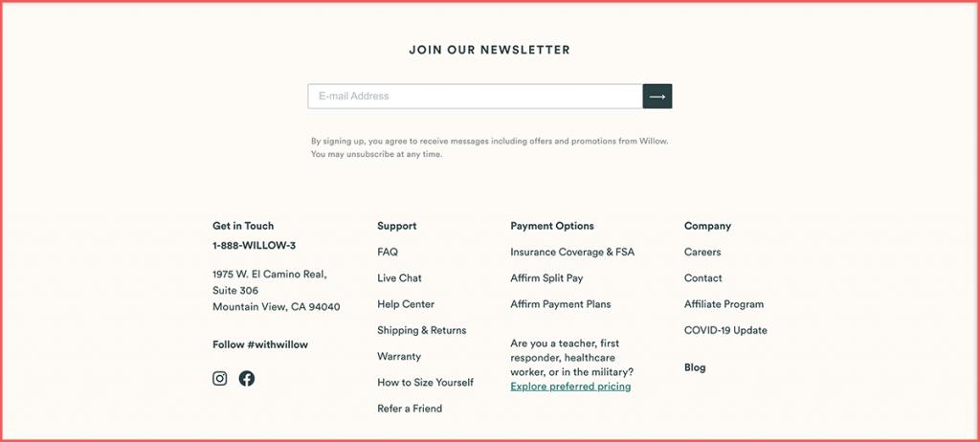
Task: View Shipping & Returns info
Action: coord(422,330)
